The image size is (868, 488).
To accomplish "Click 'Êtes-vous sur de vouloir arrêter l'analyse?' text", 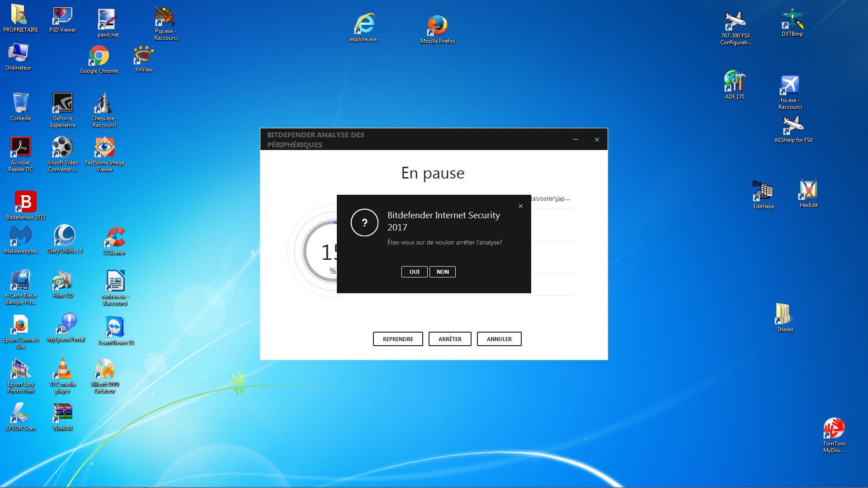I will click(444, 242).
